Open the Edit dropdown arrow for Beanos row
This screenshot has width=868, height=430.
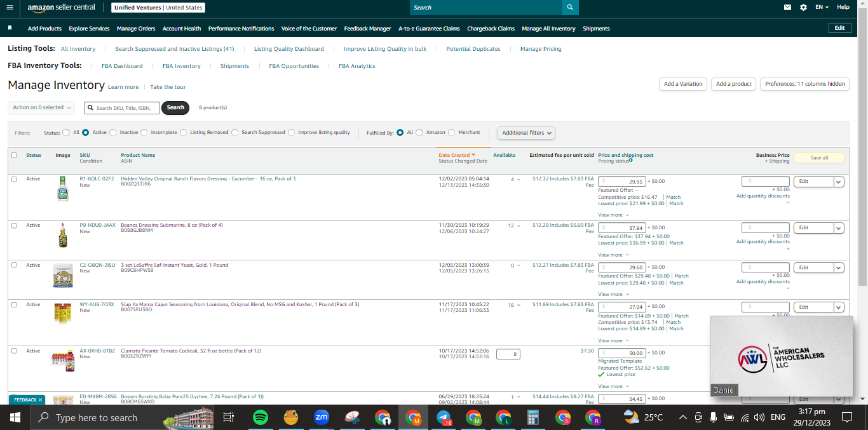(839, 228)
